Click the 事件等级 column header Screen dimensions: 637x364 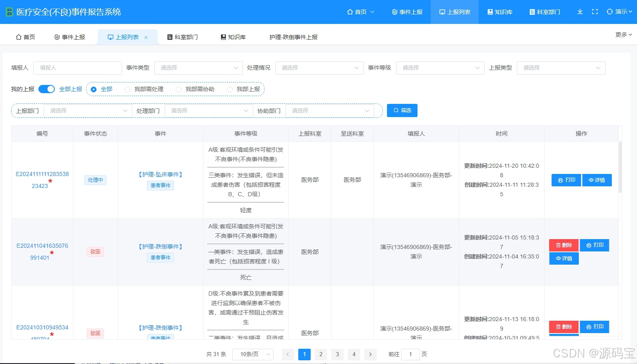[246, 134]
